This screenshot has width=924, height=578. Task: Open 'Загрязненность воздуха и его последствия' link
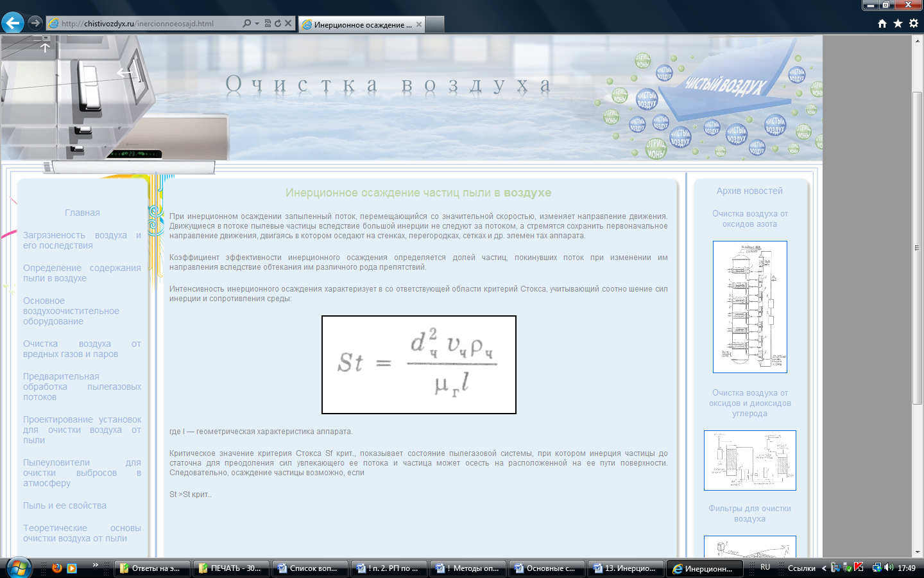click(82, 240)
